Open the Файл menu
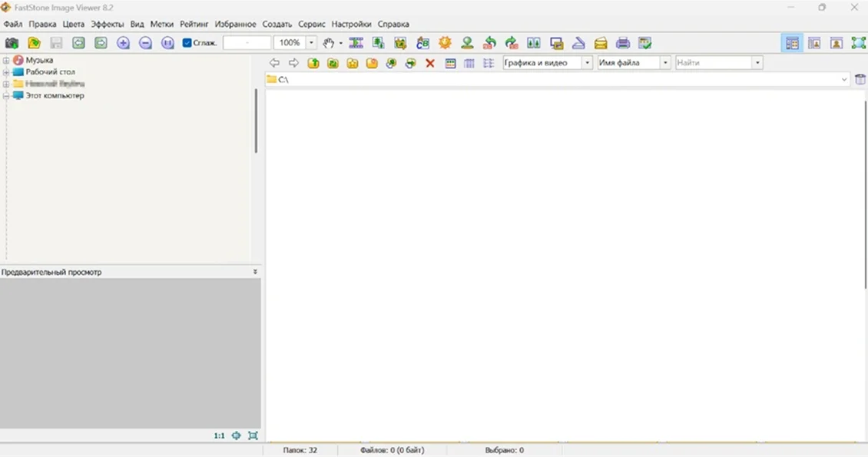The height and width of the screenshot is (457, 868). pos(13,25)
